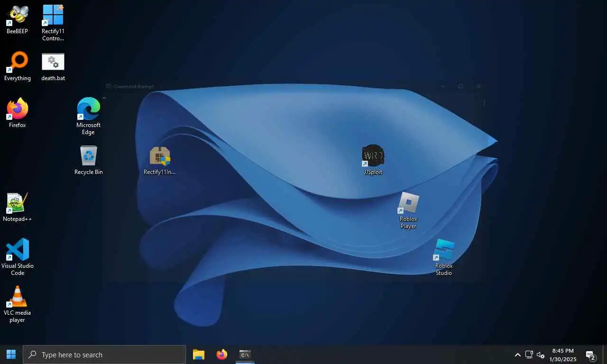Select the Rectify11 Control Center shortcut
Viewport: 607px width, 364px height.
tap(53, 23)
